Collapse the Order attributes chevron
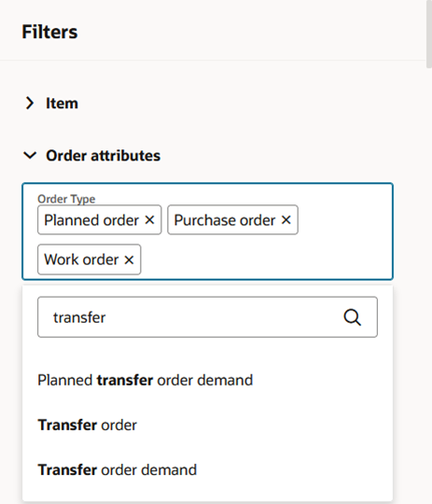This screenshot has height=504, width=432. click(30, 156)
